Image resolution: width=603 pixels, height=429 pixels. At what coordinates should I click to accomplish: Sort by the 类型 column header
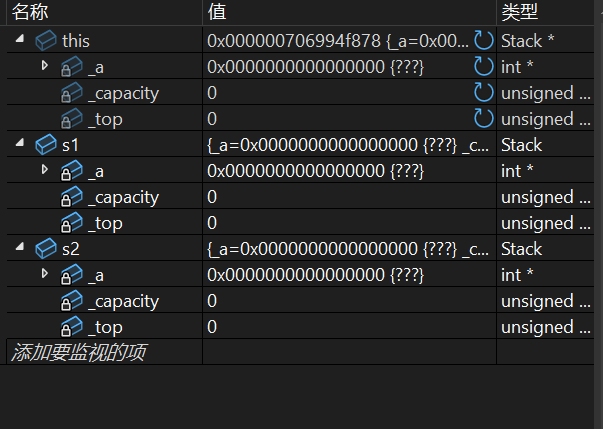click(545, 12)
